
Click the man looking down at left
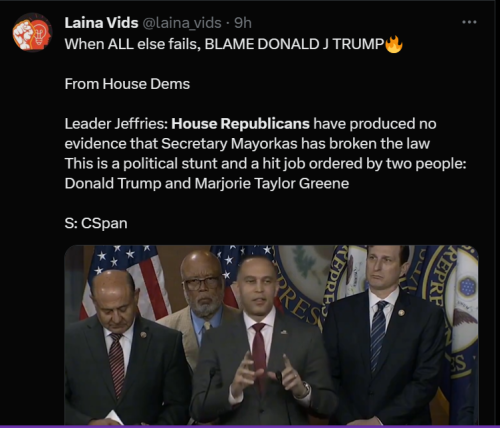[x=123, y=347]
